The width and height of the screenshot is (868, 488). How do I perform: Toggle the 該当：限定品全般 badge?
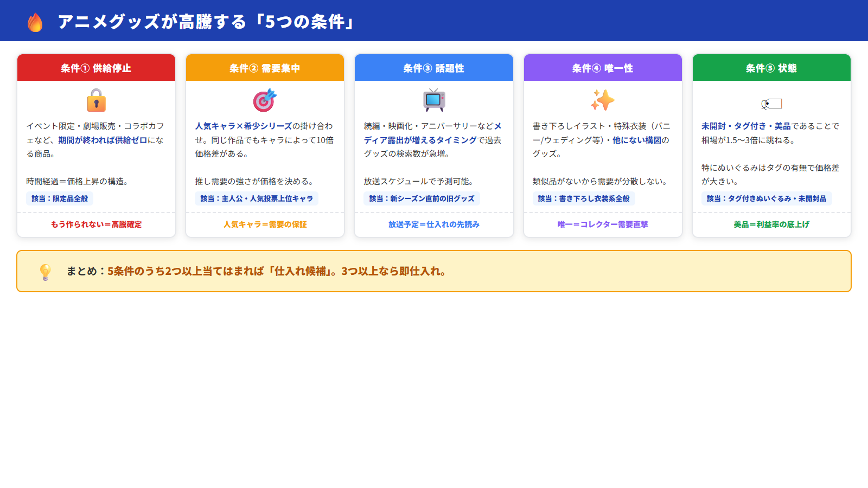pyautogui.click(x=59, y=198)
